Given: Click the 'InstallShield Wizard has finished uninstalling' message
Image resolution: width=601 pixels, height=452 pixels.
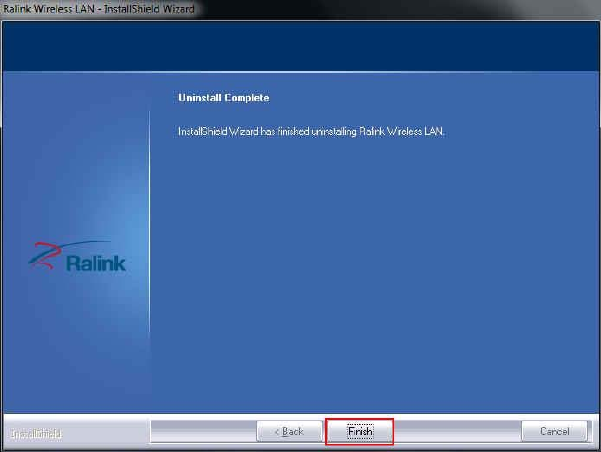Looking at the screenshot, I should point(311,131).
